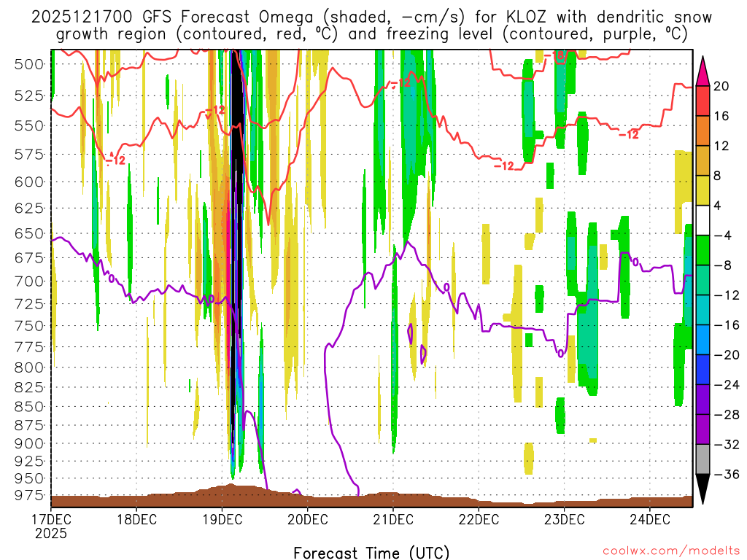Click the 19DEC time axis label

[x=222, y=518]
